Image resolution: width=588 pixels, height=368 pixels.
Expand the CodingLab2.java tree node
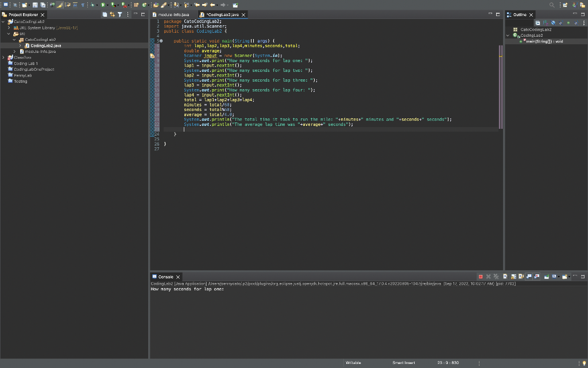[20, 45]
